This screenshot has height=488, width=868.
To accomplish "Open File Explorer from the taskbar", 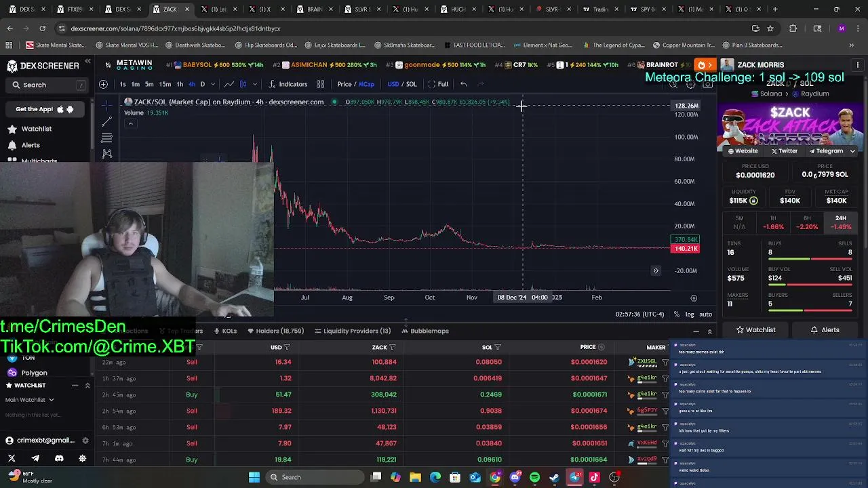I will tap(415, 477).
